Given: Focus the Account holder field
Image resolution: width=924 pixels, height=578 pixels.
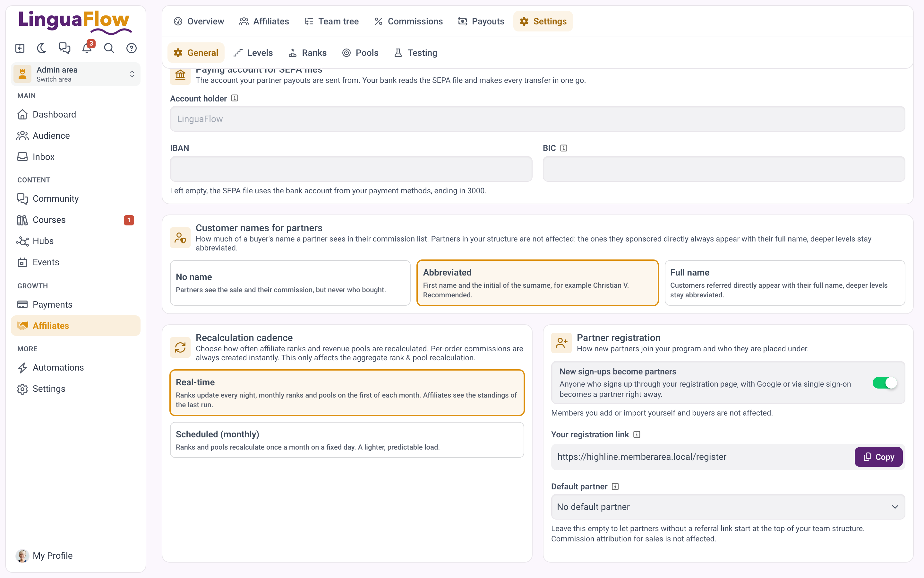Looking at the screenshot, I should [537, 119].
